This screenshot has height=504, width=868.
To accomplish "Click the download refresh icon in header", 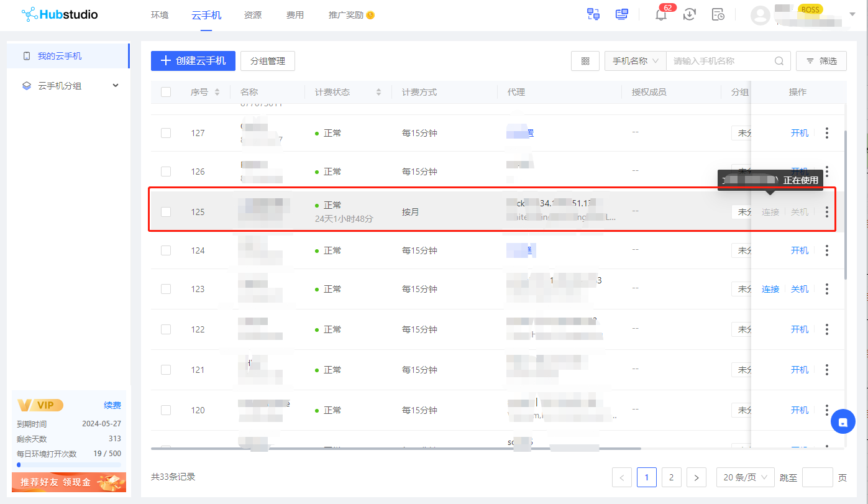I will (x=689, y=15).
